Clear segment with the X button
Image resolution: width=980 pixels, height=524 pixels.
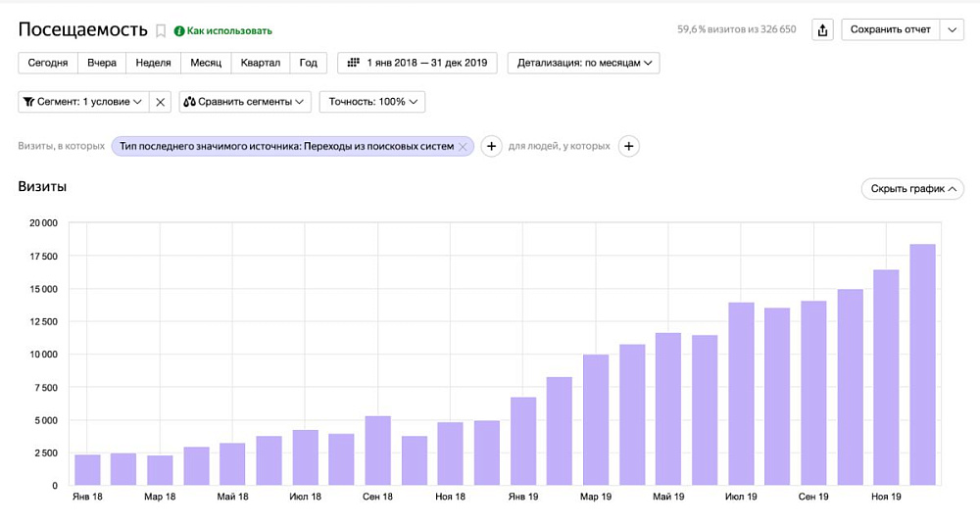pos(162,102)
